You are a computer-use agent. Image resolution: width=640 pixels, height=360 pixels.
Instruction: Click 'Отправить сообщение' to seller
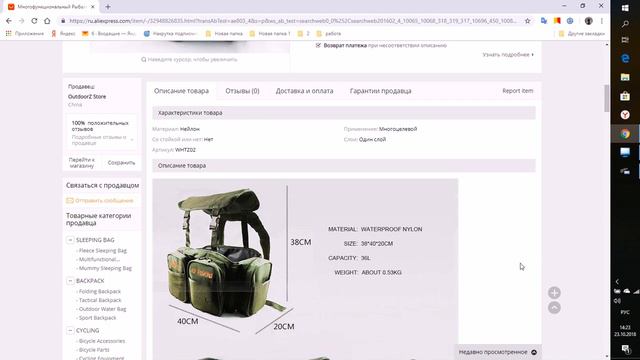pyautogui.click(x=100, y=200)
